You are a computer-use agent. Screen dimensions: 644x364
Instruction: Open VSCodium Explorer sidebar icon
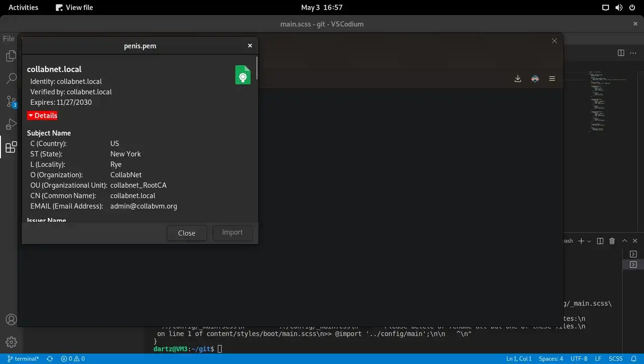coord(11,56)
